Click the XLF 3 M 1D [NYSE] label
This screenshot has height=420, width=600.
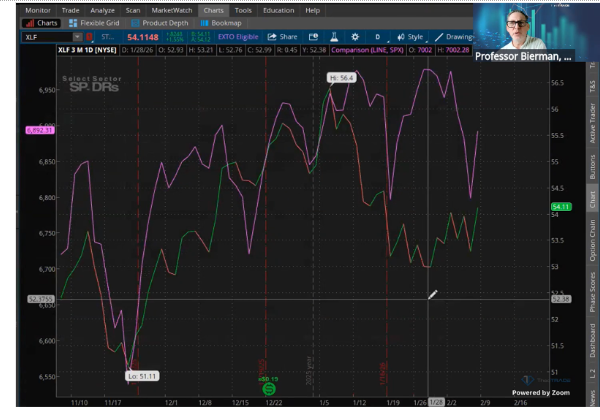pos(87,50)
